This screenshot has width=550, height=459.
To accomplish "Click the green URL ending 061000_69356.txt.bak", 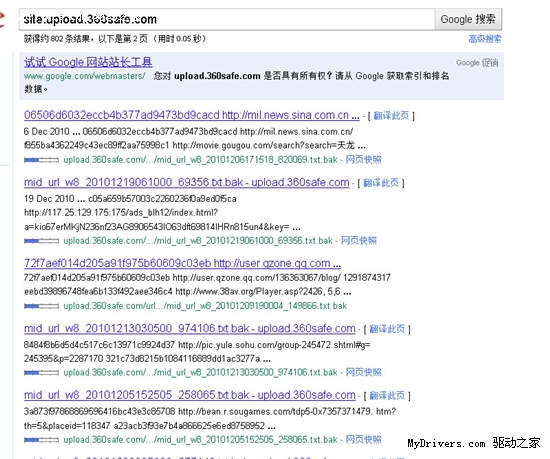I will pyautogui.click(x=198, y=241).
